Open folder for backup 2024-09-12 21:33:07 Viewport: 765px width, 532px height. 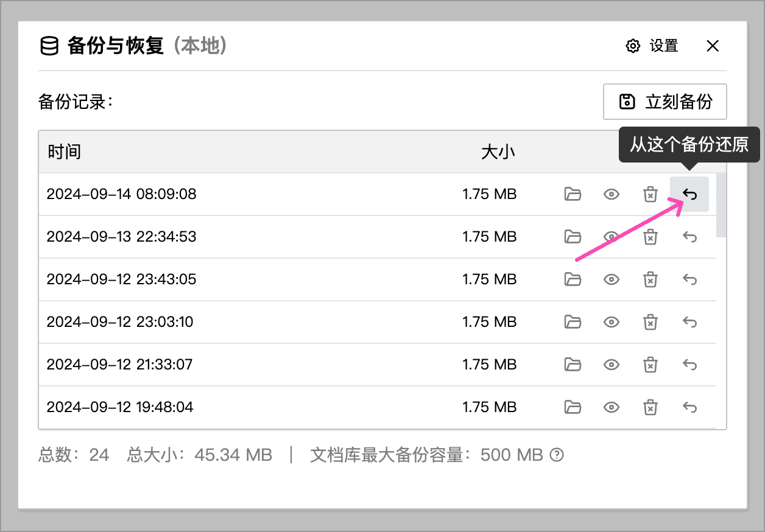tap(573, 365)
